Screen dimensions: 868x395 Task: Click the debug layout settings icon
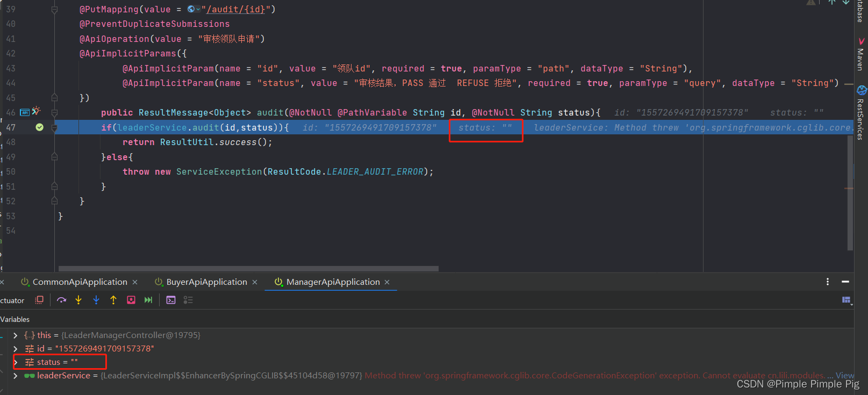(847, 300)
